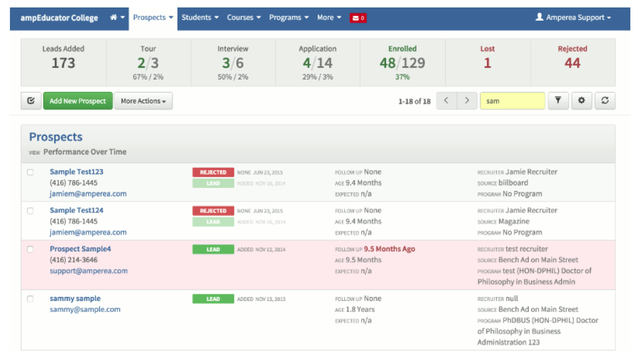The width and height of the screenshot is (644, 353).
Task: Go to next page of results
Action: [x=467, y=101]
